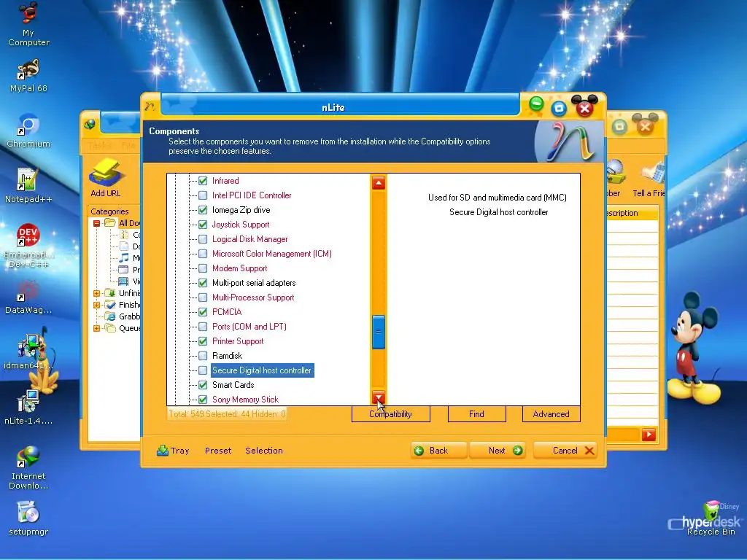747x560 pixels.
Task: Click the Advanced button
Action: point(551,414)
